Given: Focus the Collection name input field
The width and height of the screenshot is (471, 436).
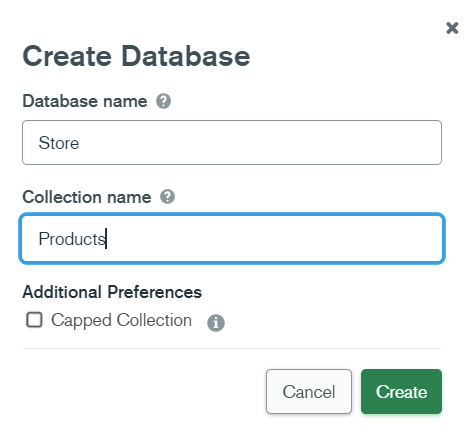Looking at the screenshot, I should coord(232,239).
